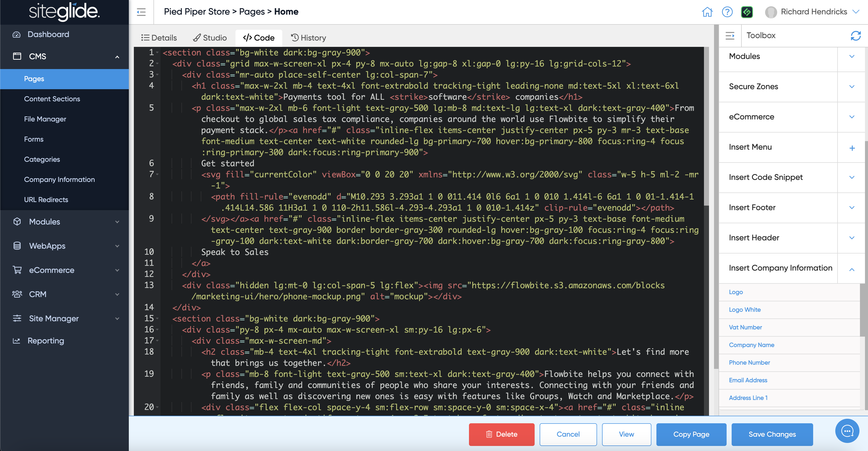868x451 pixels.
Task: Expand the eCommerce toolbox section
Action: [x=852, y=117]
